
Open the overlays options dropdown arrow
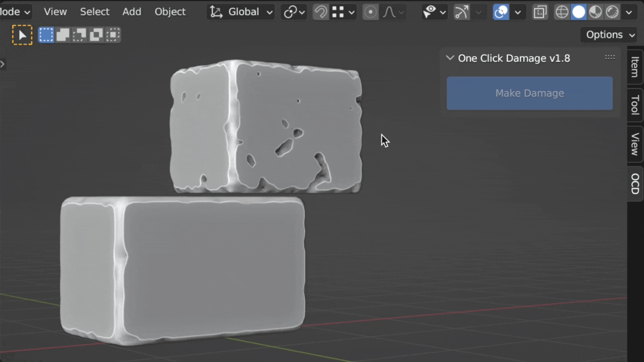[518, 12]
